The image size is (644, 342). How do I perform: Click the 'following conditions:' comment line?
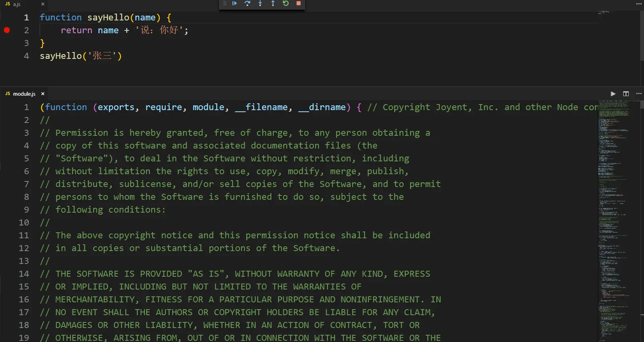click(102, 210)
